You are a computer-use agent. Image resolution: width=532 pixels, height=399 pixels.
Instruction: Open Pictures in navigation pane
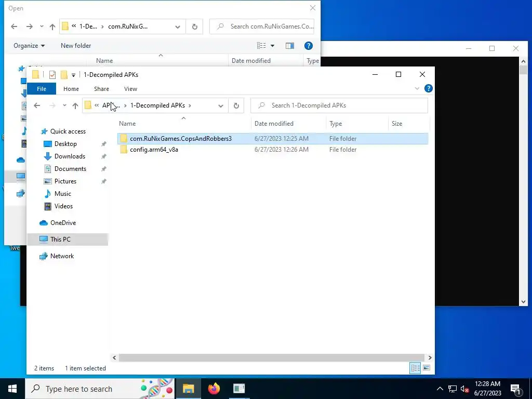click(65, 181)
